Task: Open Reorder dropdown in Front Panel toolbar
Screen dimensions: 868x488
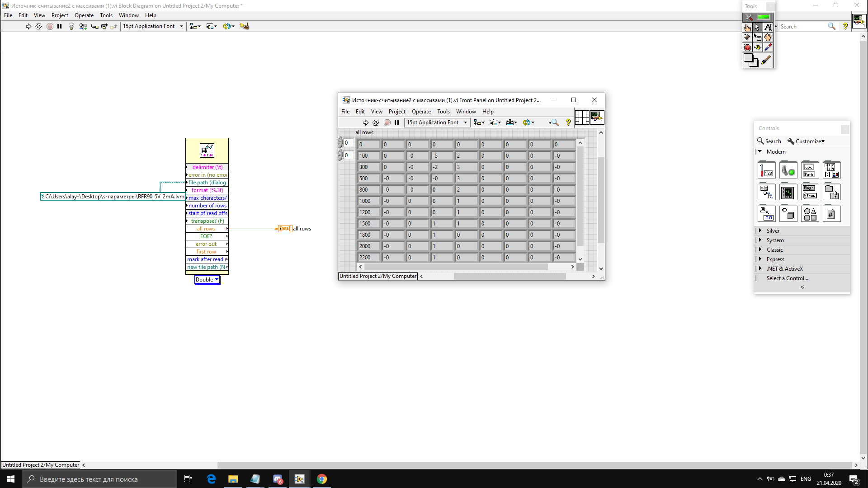Action: 528,122
